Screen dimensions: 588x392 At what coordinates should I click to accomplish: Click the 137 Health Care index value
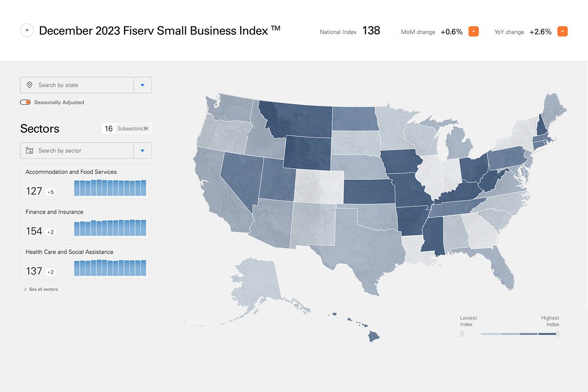tap(34, 271)
